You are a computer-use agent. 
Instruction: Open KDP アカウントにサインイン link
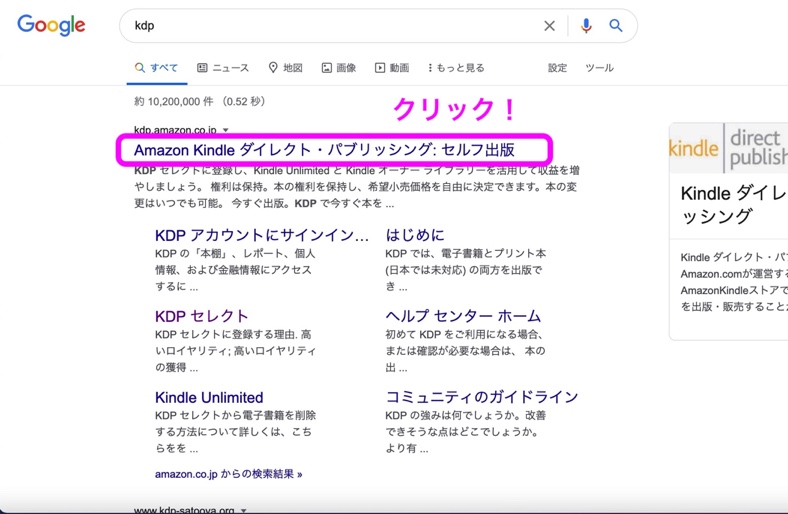[262, 235]
